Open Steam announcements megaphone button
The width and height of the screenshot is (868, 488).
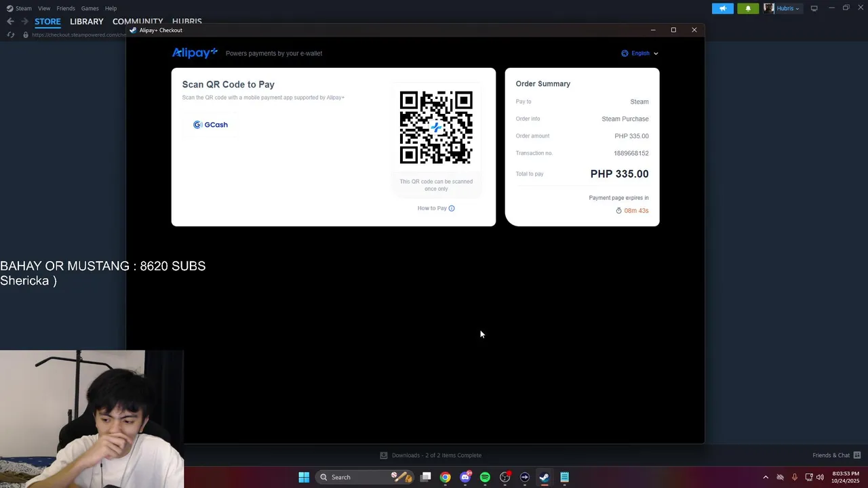point(723,8)
